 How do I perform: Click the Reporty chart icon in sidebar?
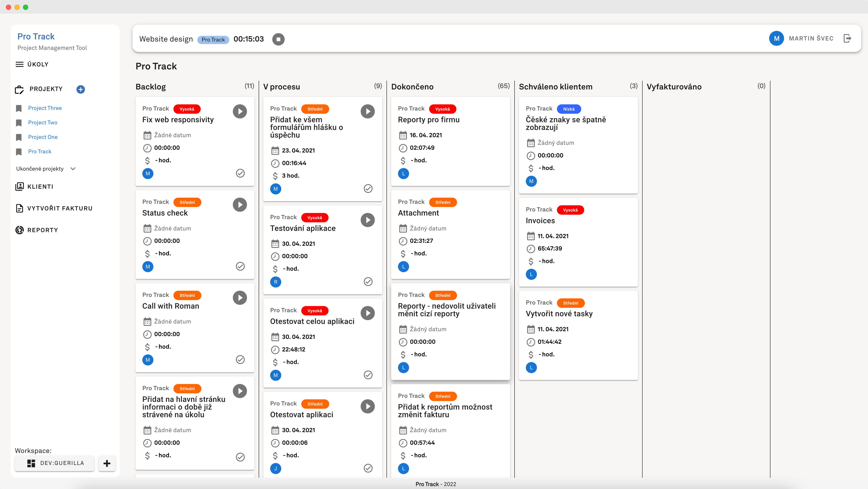[x=20, y=230]
